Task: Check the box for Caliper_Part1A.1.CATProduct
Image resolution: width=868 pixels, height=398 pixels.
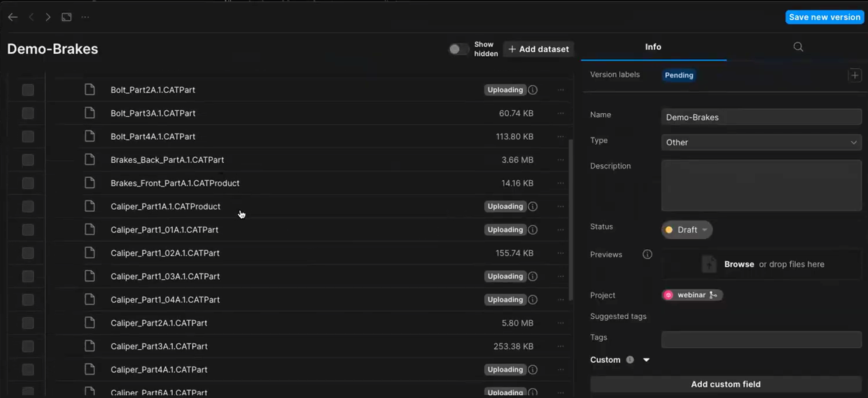Action: pyautogui.click(x=28, y=206)
